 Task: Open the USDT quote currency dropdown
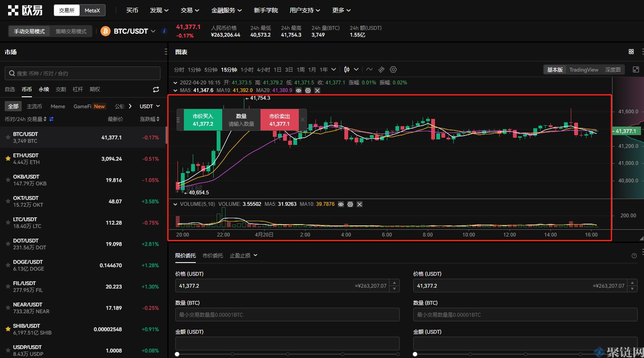tap(149, 106)
